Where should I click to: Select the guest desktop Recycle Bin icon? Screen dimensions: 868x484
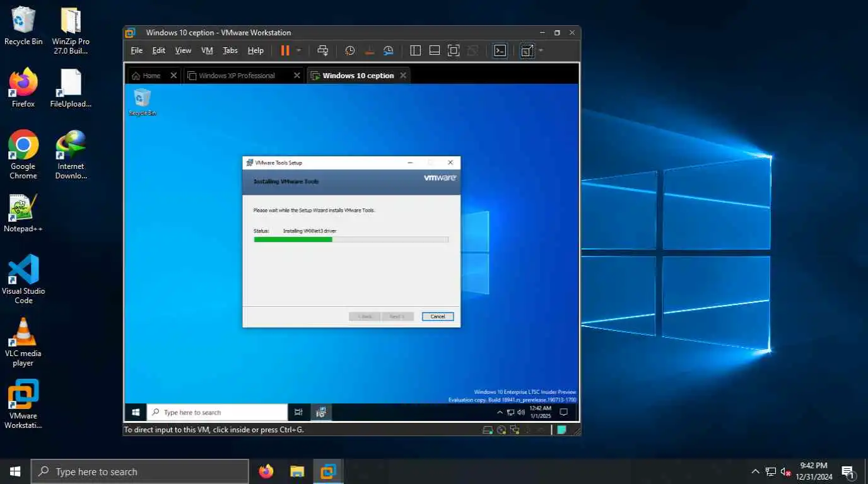143,102
